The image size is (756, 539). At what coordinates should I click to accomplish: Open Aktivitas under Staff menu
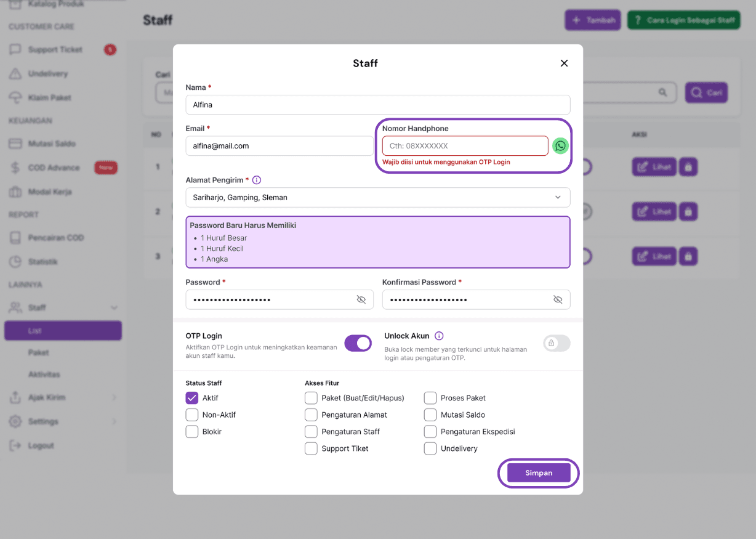44,375
